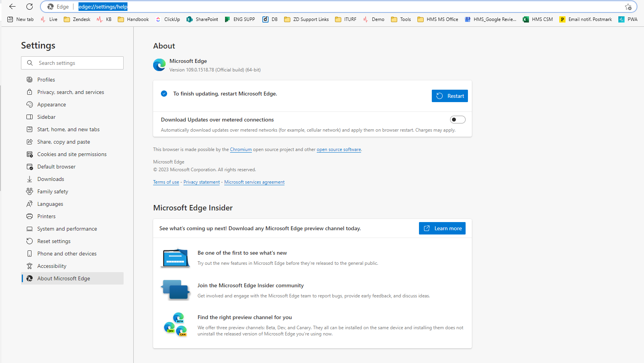Click the Languages icon

(x=30, y=204)
